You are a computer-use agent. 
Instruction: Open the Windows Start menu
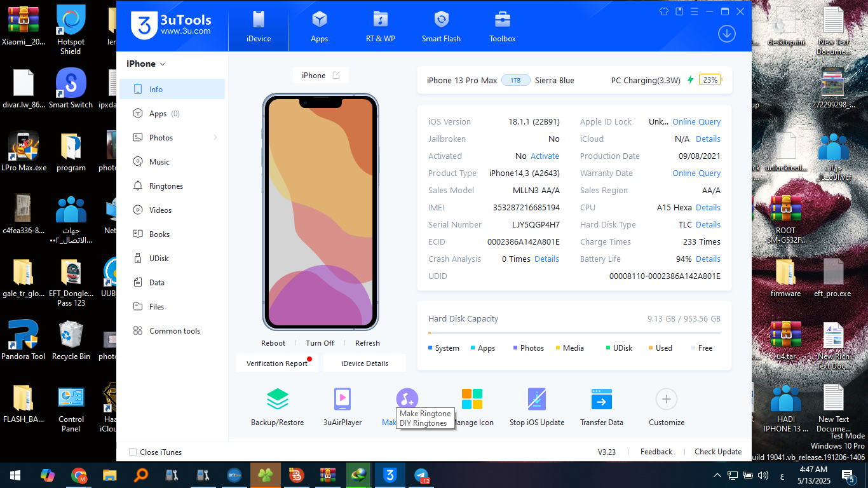coord(15,475)
